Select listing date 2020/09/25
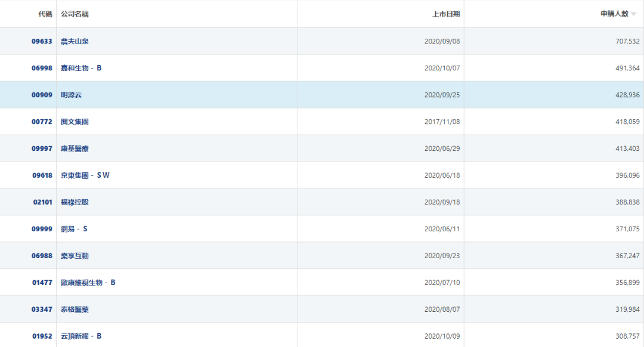644x347 pixels. (x=442, y=95)
